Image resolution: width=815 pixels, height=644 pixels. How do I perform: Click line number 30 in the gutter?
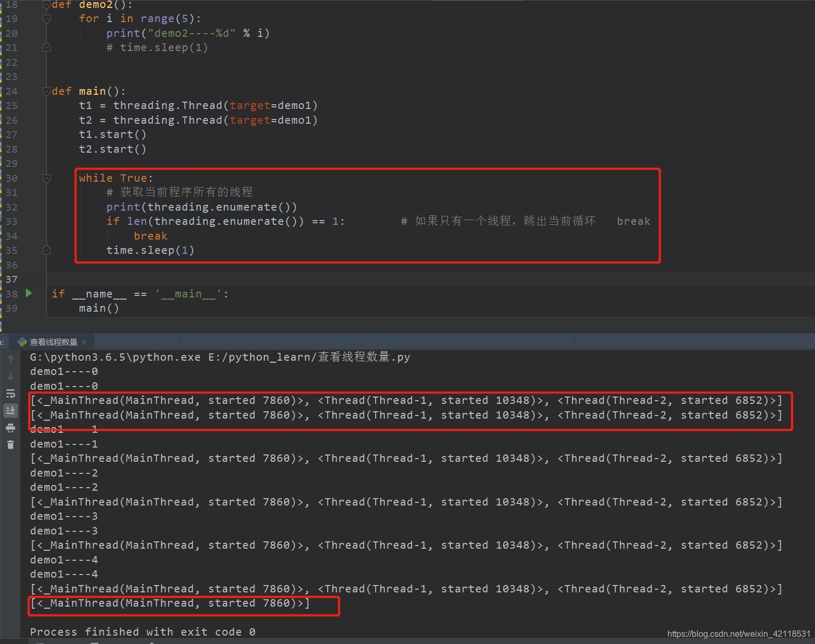(x=12, y=179)
